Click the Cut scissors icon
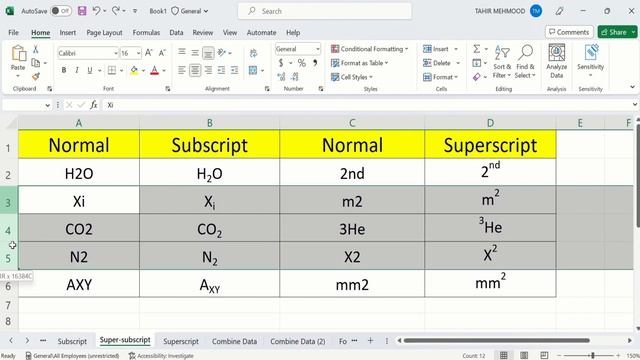Image resolution: width=640 pixels, height=360 pixels. [x=36, y=49]
